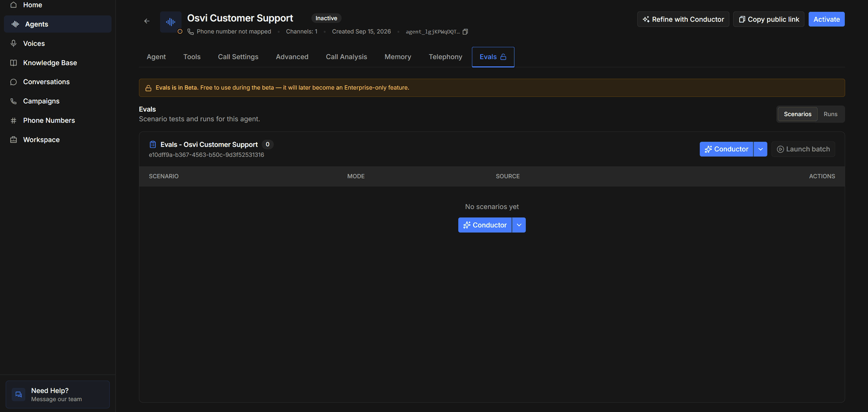Open Need Help message our team
The image size is (868, 412).
click(58, 395)
